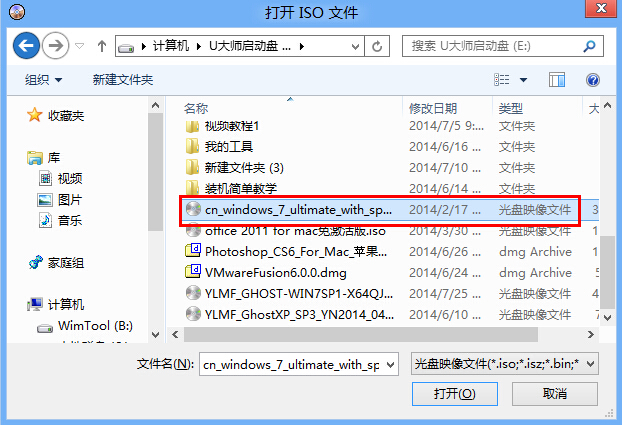Click the view mode icon
The image size is (622, 425).
501,80
